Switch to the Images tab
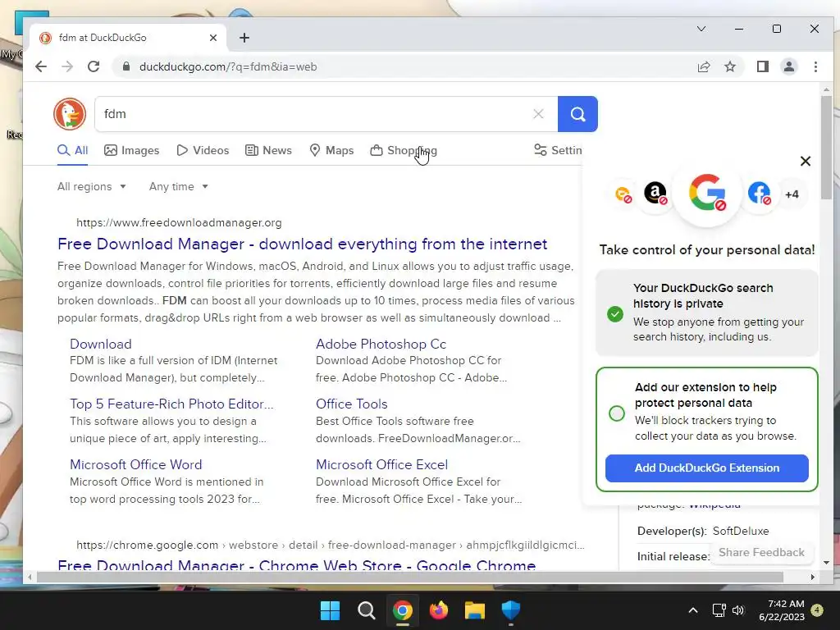 pyautogui.click(x=132, y=151)
